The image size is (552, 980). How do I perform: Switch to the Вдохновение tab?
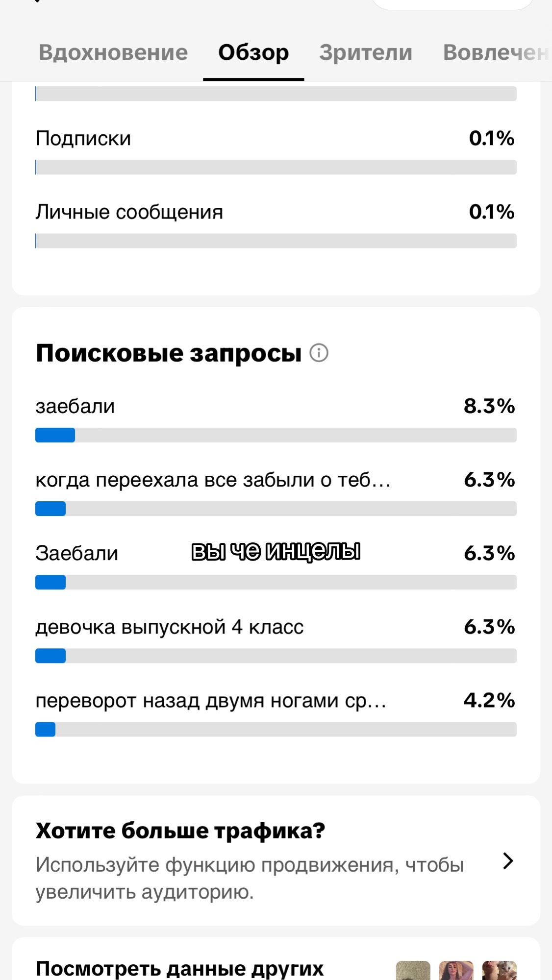(x=113, y=52)
